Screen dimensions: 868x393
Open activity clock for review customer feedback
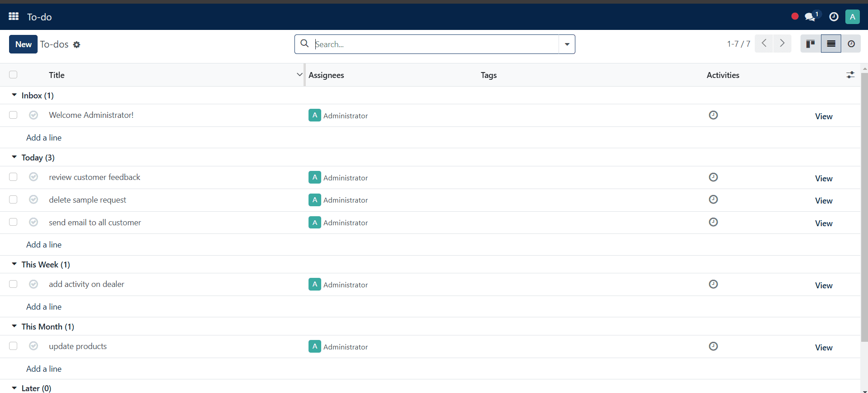click(713, 177)
